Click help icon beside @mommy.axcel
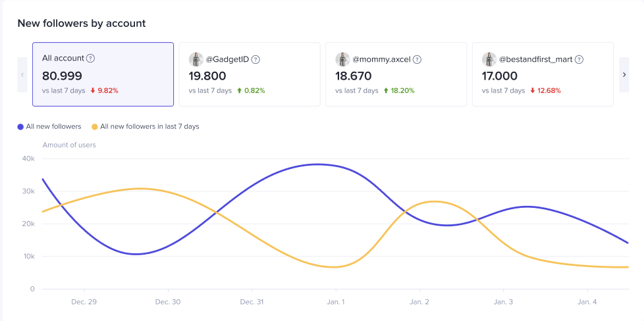This screenshot has height=321, width=644. click(417, 59)
